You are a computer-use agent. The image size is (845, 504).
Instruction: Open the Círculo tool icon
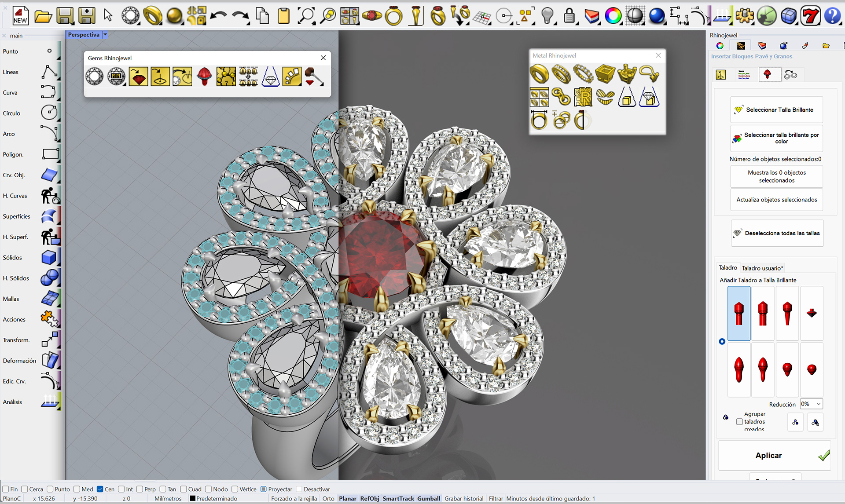pos(49,113)
